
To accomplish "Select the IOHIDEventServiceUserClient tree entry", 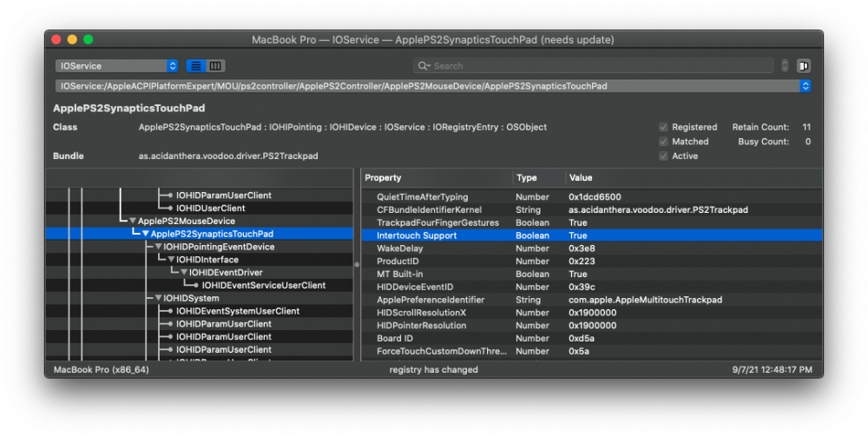I will click(264, 285).
